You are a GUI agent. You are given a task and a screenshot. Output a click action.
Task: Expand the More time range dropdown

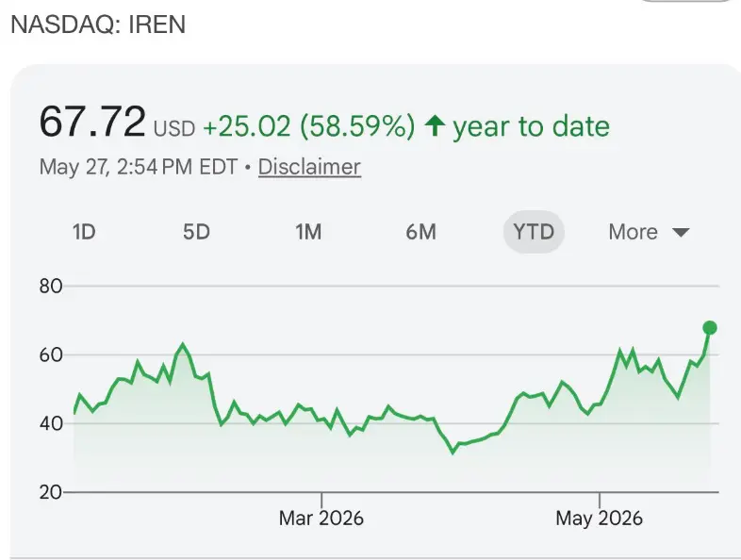(649, 232)
